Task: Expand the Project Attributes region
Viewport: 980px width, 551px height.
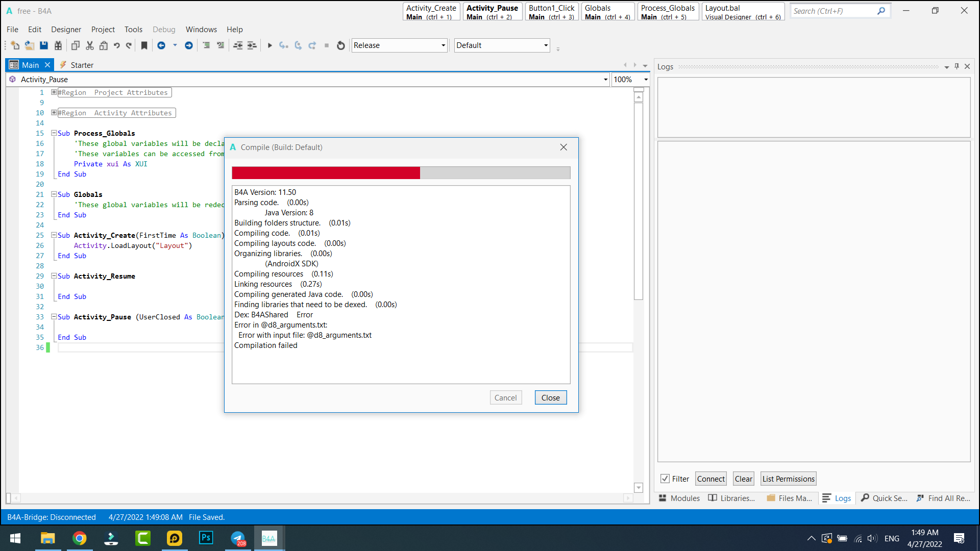Action: (x=54, y=92)
